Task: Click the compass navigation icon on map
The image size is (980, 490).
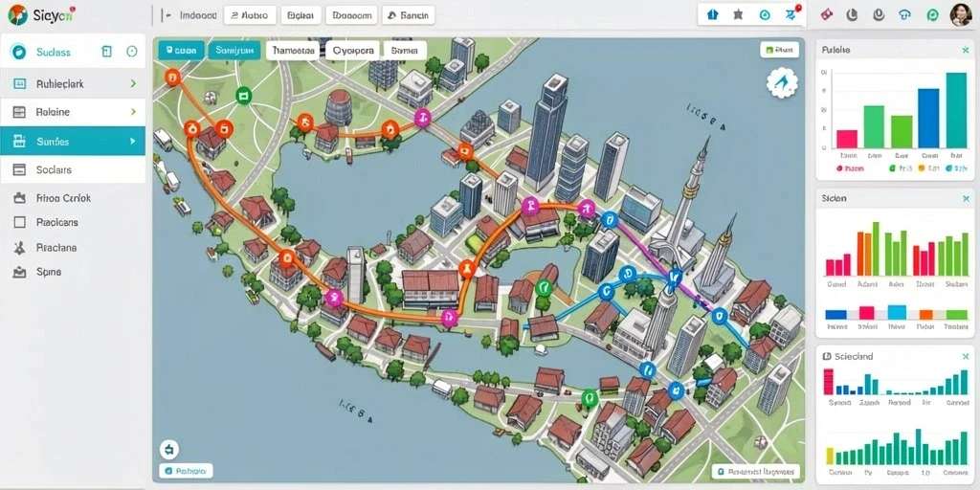Action: coord(782,83)
